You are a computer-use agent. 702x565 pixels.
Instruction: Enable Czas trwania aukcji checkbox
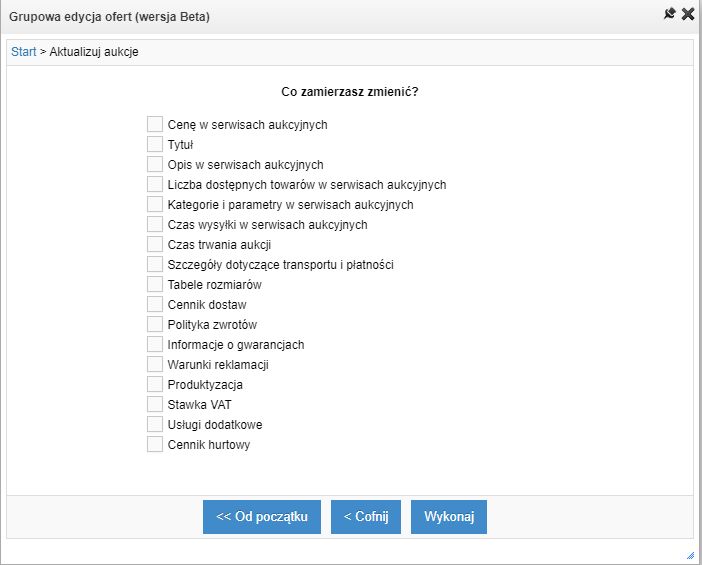pos(155,244)
